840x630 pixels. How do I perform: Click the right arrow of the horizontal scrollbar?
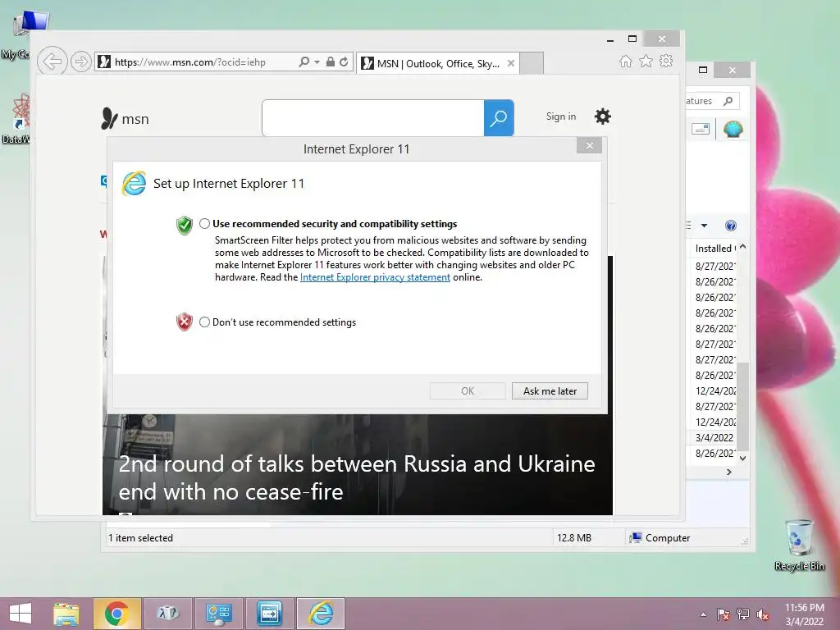729,472
